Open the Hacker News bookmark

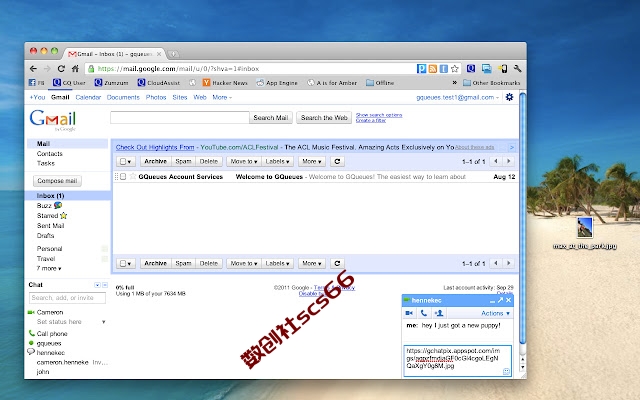point(225,83)
